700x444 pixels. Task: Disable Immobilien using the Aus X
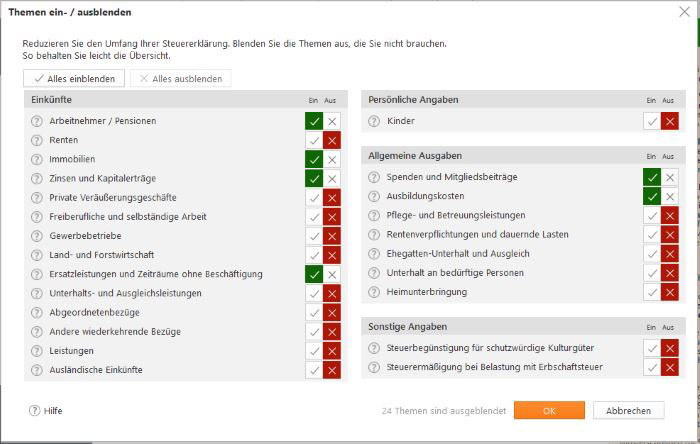point(332,159)
